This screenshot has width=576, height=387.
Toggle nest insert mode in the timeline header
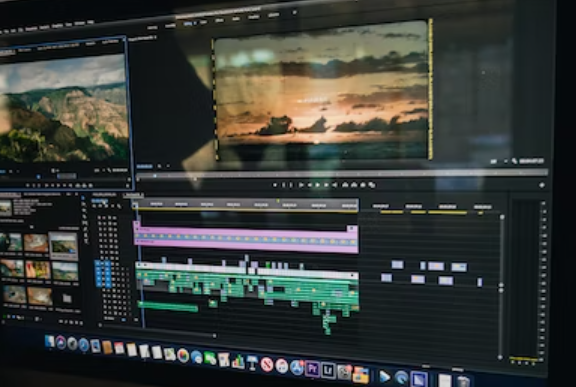pos(94,206)
